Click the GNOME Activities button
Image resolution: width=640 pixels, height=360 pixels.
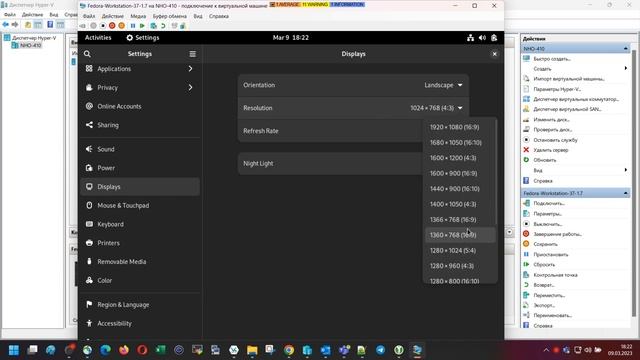coord(98,38)
